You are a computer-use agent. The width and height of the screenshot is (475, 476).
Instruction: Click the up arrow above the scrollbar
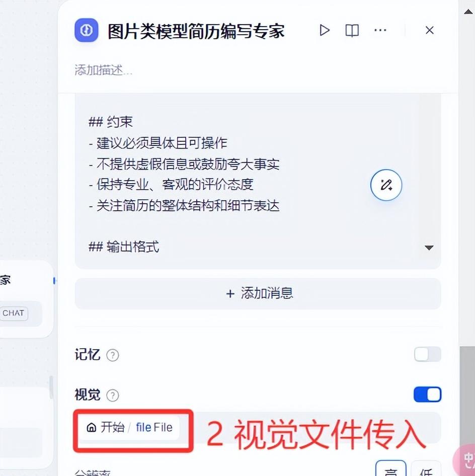[468, 12]
